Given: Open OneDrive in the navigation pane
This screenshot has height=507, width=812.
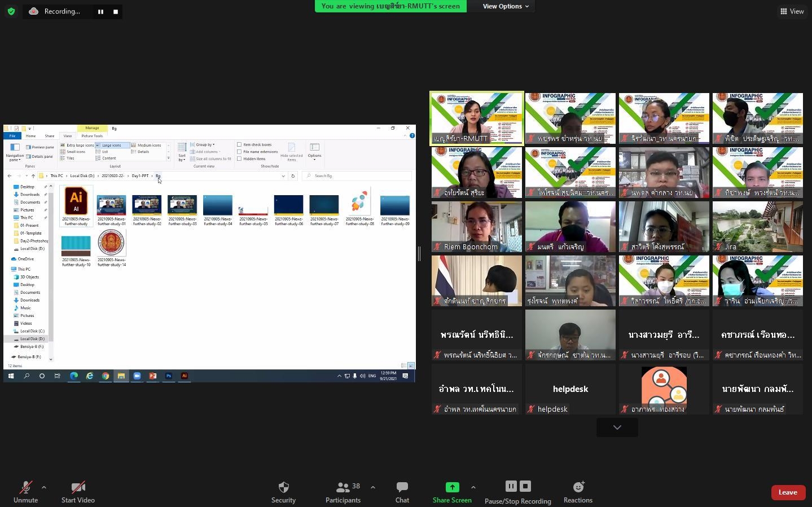Looking at the screenshot, I should pos(25,259).
